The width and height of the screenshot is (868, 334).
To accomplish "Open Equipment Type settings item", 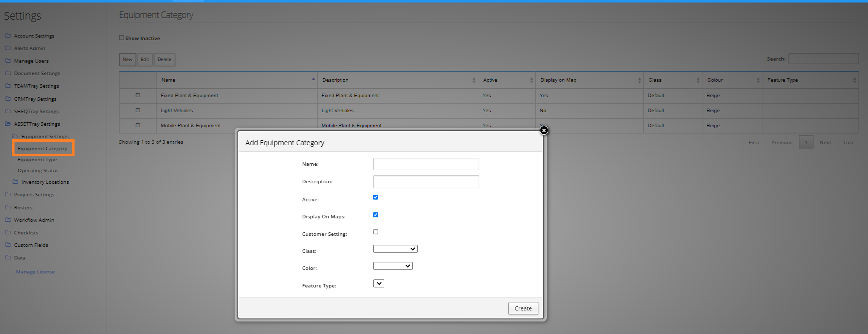I will [x=38, y=160].
